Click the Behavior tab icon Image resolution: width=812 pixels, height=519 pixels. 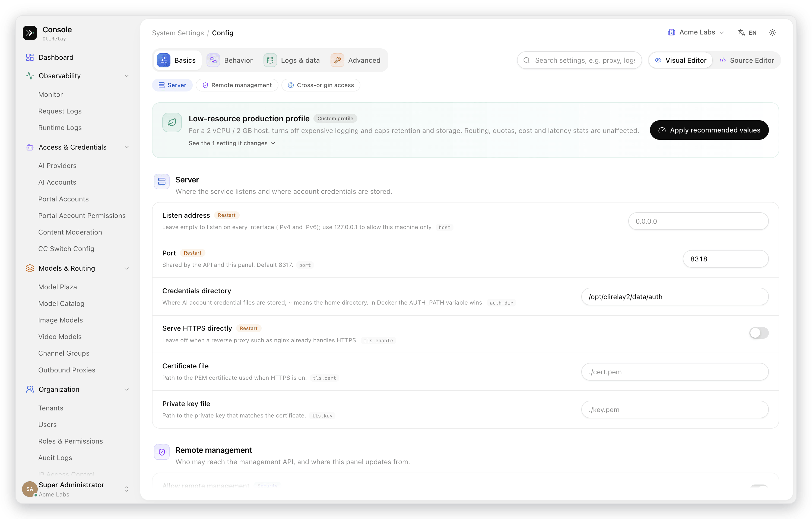[x=213, y=60]
